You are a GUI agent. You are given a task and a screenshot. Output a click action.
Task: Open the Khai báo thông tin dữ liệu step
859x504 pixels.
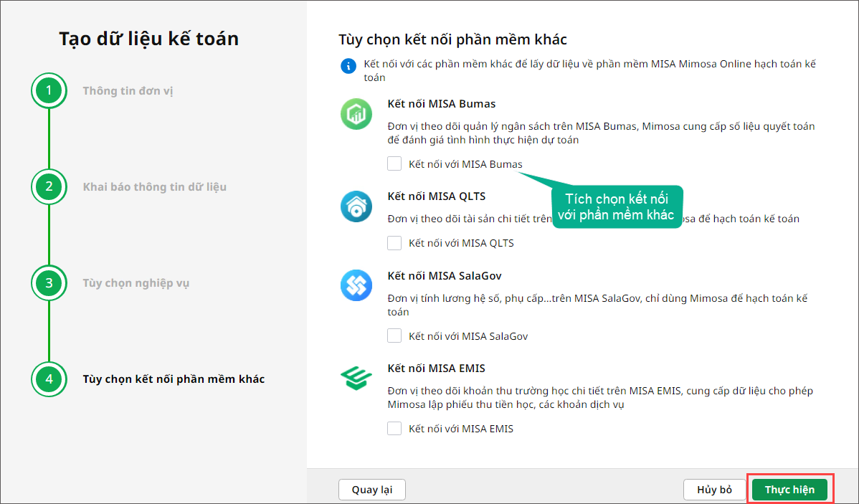click(154, 187)
